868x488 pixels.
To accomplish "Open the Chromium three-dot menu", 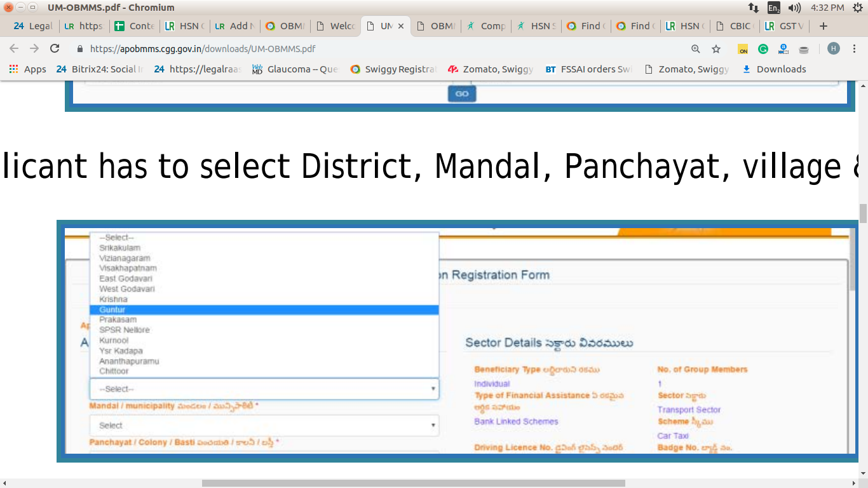I will pos(853,49).
